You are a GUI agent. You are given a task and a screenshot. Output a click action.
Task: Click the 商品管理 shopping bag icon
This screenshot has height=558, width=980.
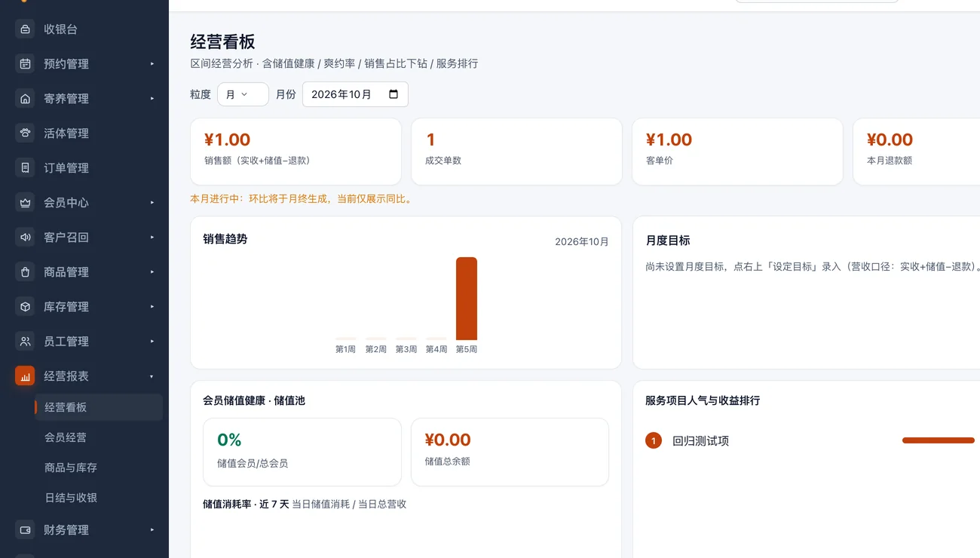26,272
